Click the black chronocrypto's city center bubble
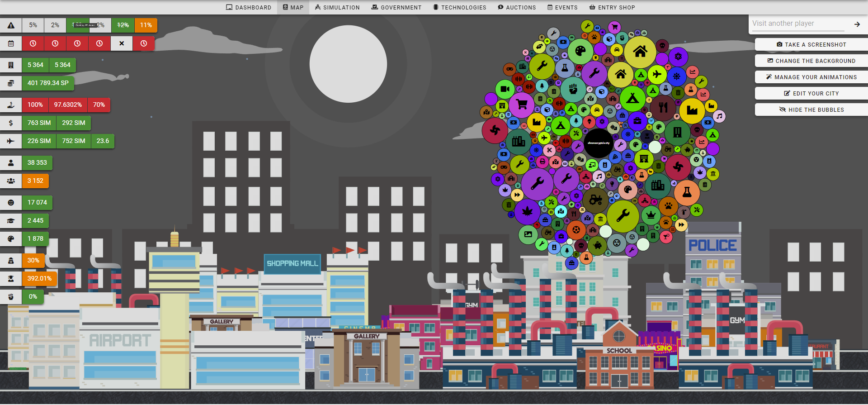 [599, 143]
